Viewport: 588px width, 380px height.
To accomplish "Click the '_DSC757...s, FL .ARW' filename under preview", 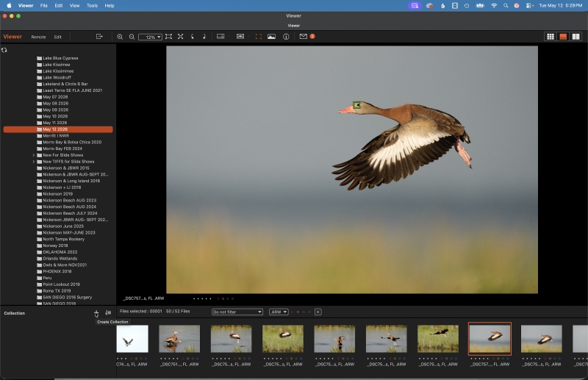I will (143, 298).
